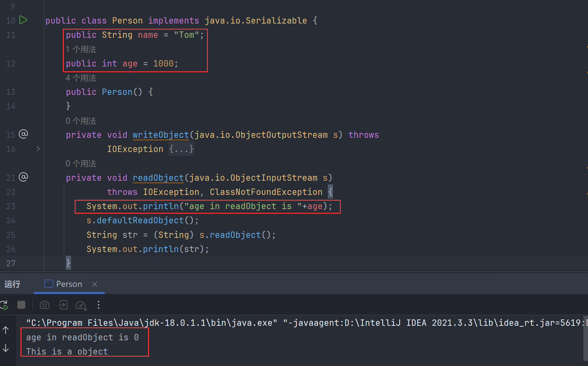Image resolution: width=588 pixels, height=366 pixels.
Task: Click line number 27 in the gutter
Action: pyautogui.click(x=11, y=263)
